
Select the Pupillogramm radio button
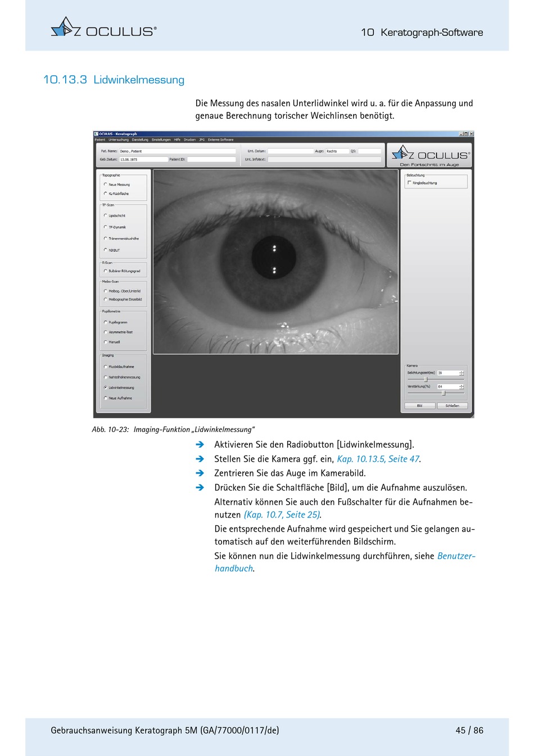tap(105, 322)
